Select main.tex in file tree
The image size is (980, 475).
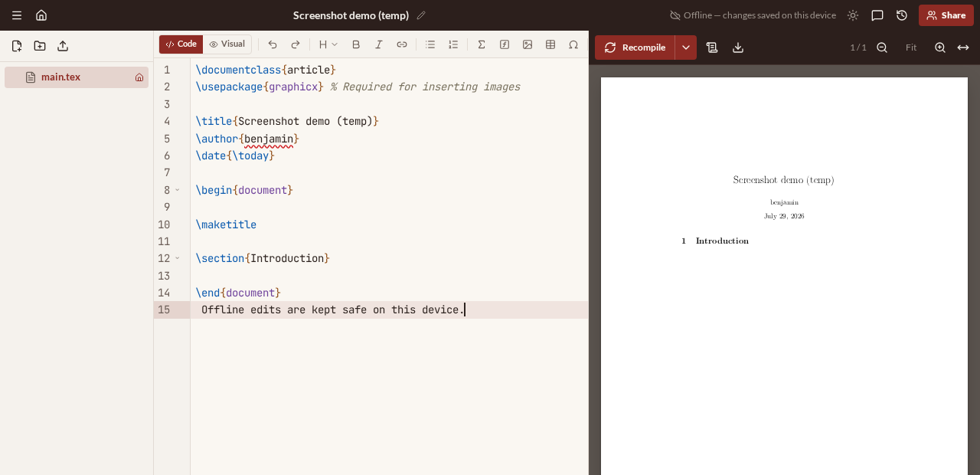(77, 77)
